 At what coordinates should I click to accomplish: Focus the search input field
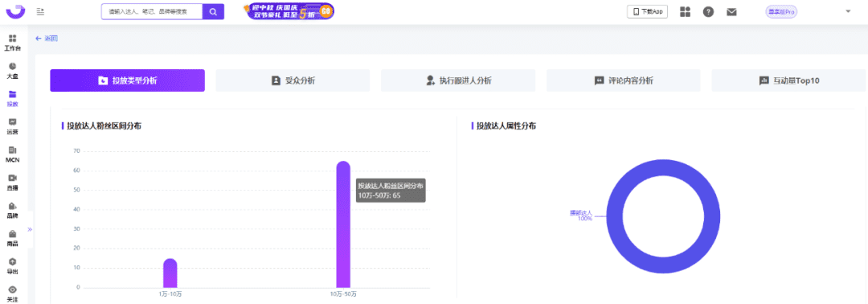point(152,11)
